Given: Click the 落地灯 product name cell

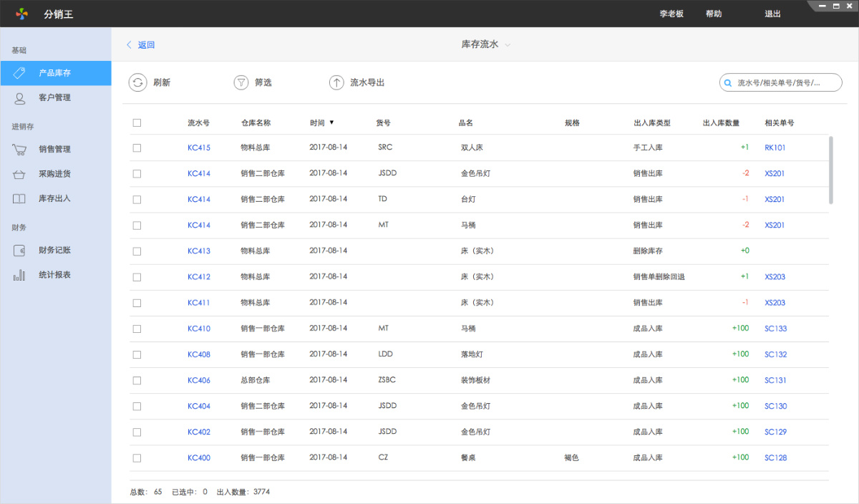Looking at the screenshot, I should click(472, 354).
